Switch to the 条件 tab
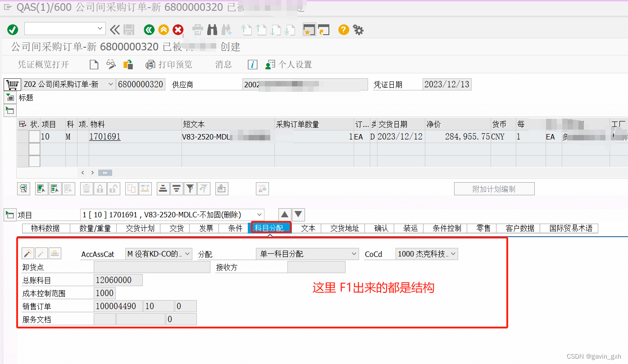Screen dimensions: 628x364 [x=235, y=228]
